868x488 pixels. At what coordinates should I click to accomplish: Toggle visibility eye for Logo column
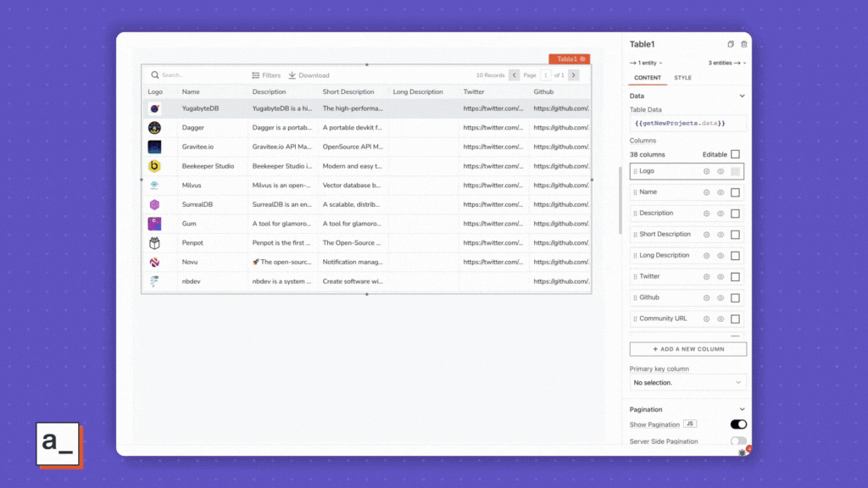tap(721, 171)
